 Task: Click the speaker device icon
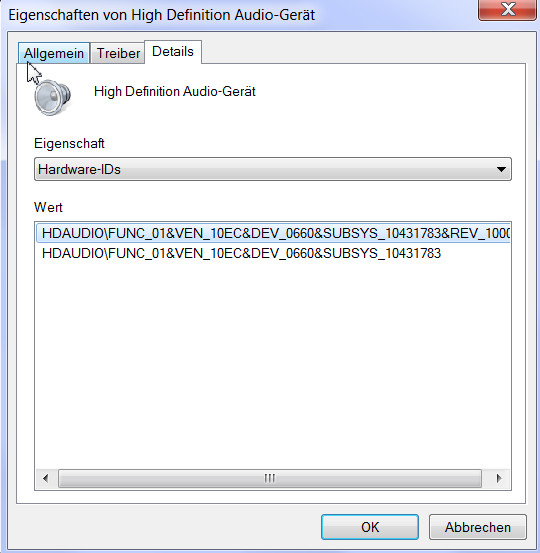tap(52, 97)
